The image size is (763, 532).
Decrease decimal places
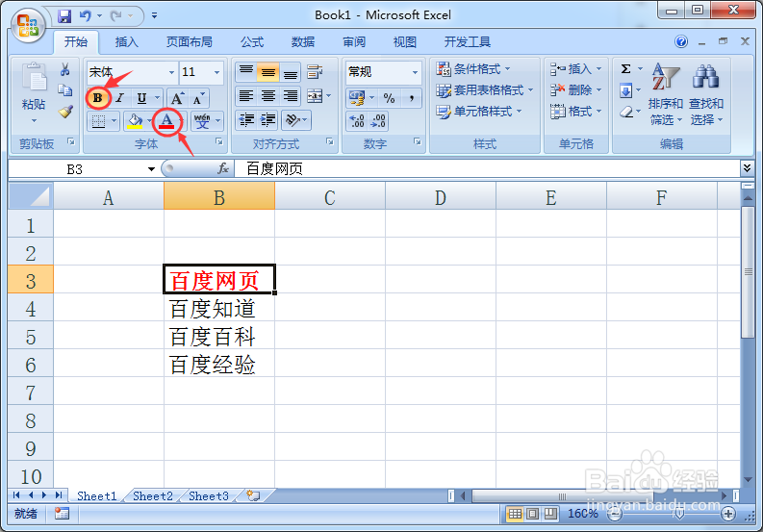378,120
